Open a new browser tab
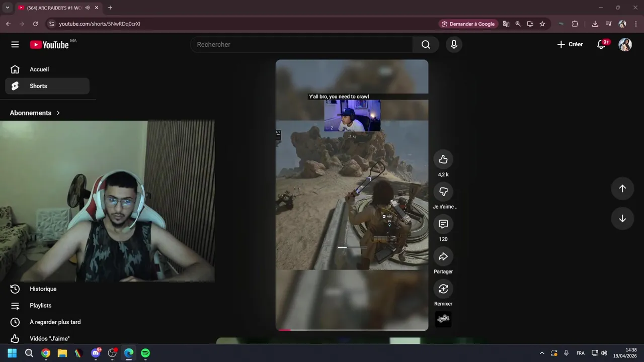 click(x=110, y=8)
